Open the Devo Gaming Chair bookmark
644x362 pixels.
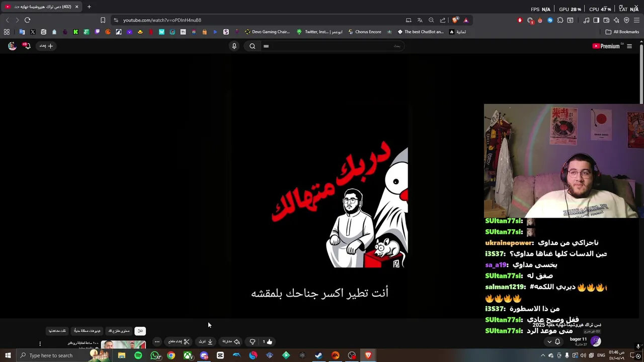(x=267, y=32)
